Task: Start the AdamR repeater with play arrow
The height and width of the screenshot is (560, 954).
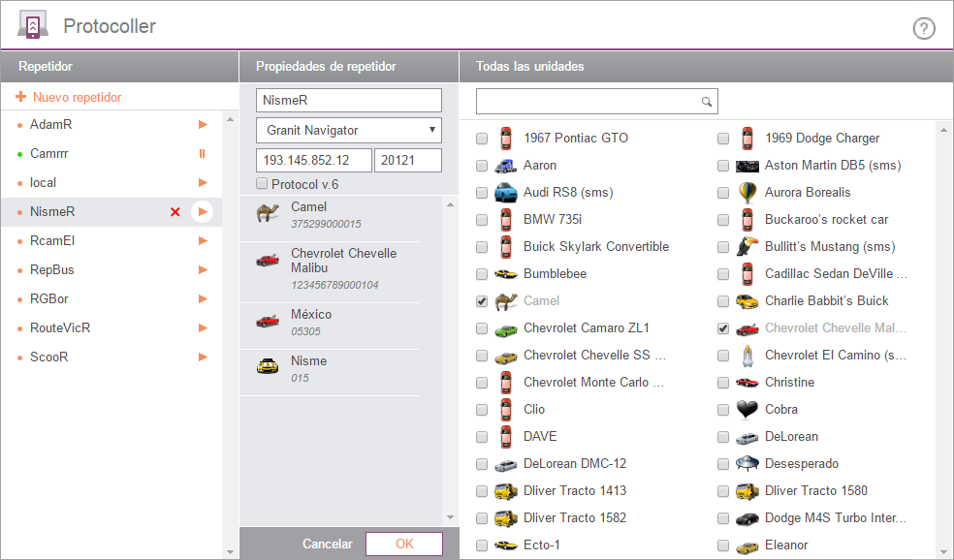Action: [203, 124]
